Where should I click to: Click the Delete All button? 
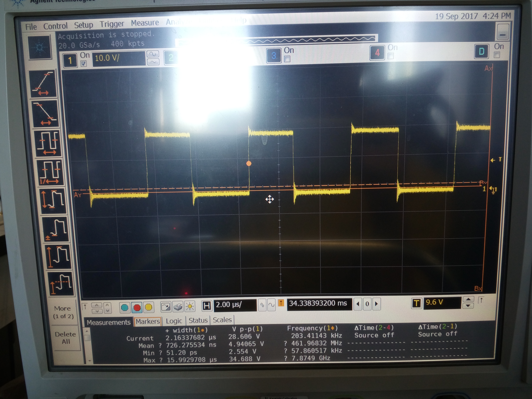pyautogui.click(x=65, y=338)
